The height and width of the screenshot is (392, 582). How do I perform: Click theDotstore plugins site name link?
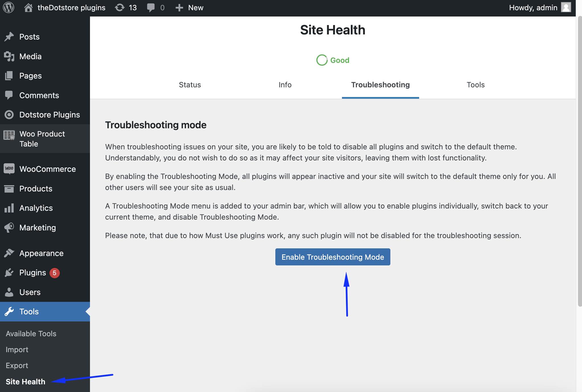pyautogui.click(x=71, y=8)
